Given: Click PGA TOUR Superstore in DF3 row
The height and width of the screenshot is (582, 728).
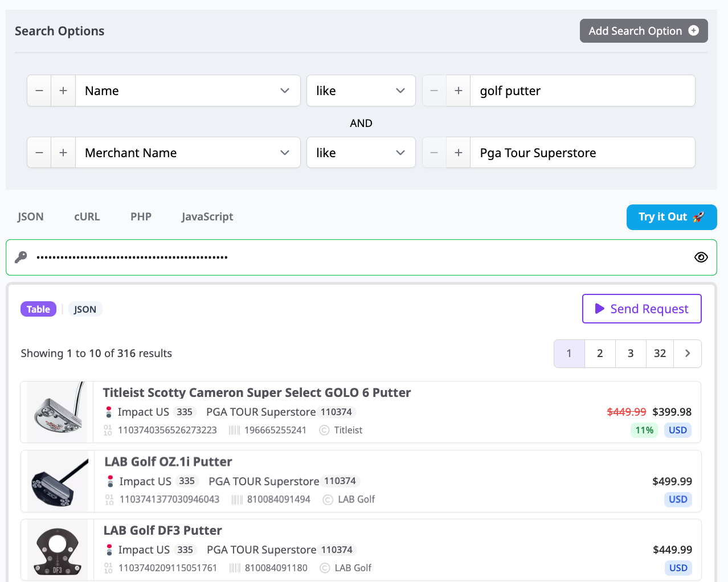Looking at the screenshot, I should 261,550.
